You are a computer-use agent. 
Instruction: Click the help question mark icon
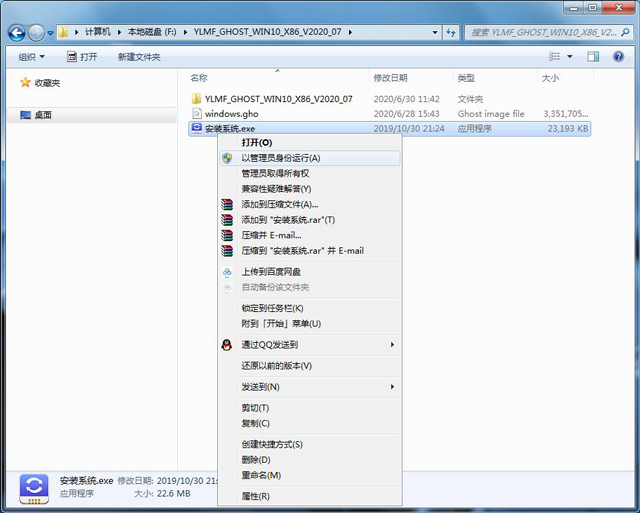click(620, 56)
